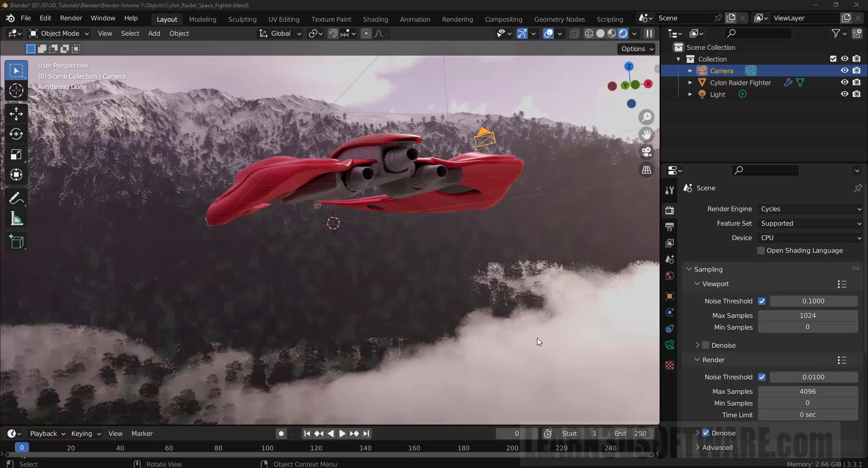Open Object Mode dropdown
Viewport: 868px width, 468px height.
(x=59, y=33)
